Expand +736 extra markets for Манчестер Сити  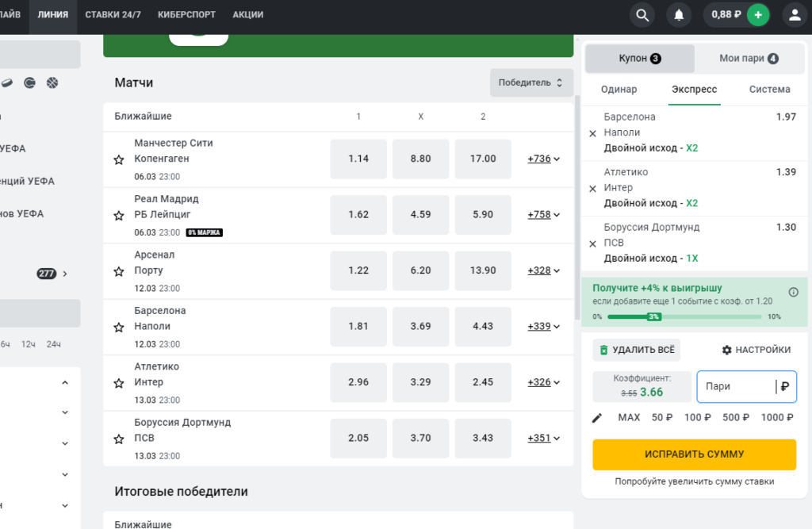pyautogui.click(x=543, y=159)
